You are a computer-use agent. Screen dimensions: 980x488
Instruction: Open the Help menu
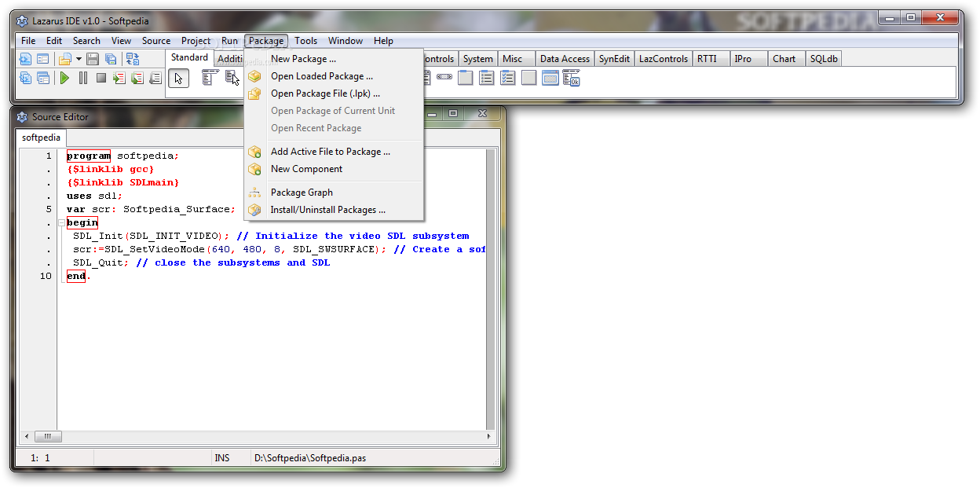pyautogui.click(x=383, y=41)
